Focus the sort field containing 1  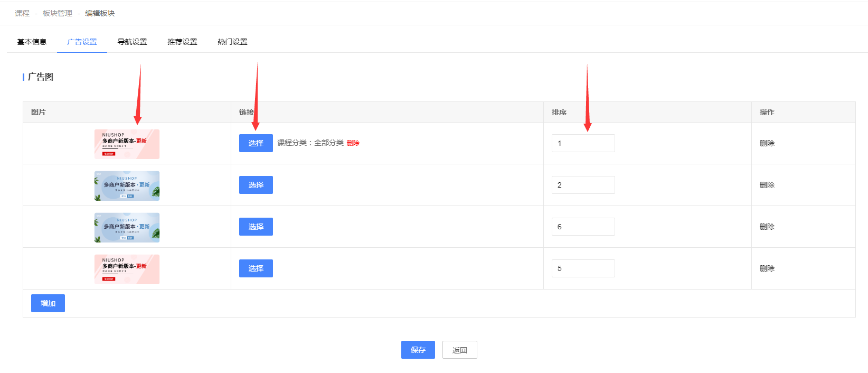pyautogui.click(x=583, y=143)
